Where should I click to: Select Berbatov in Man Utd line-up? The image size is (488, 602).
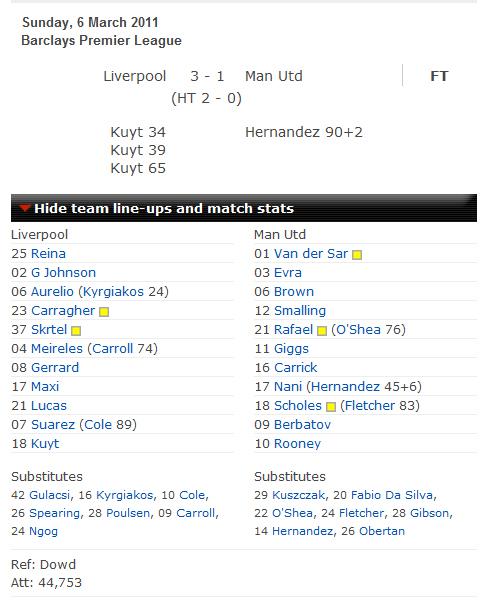pos(303,425)
